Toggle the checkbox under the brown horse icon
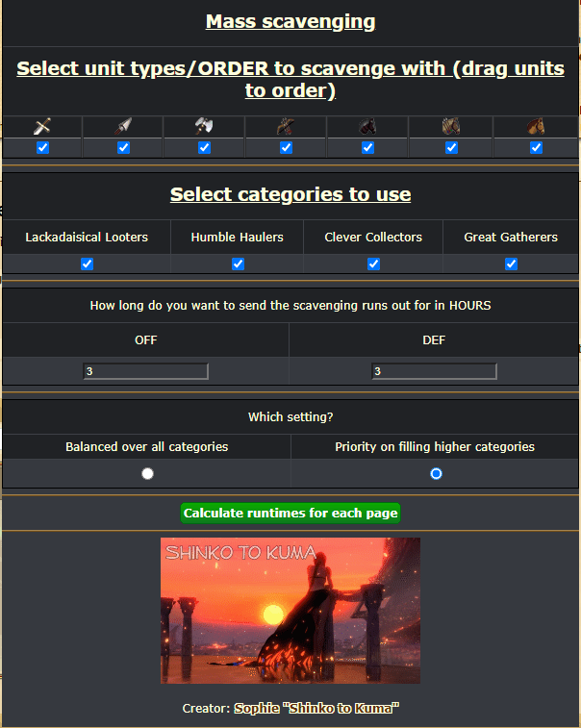This screenshot has width=581, height=728. point(536,148)
